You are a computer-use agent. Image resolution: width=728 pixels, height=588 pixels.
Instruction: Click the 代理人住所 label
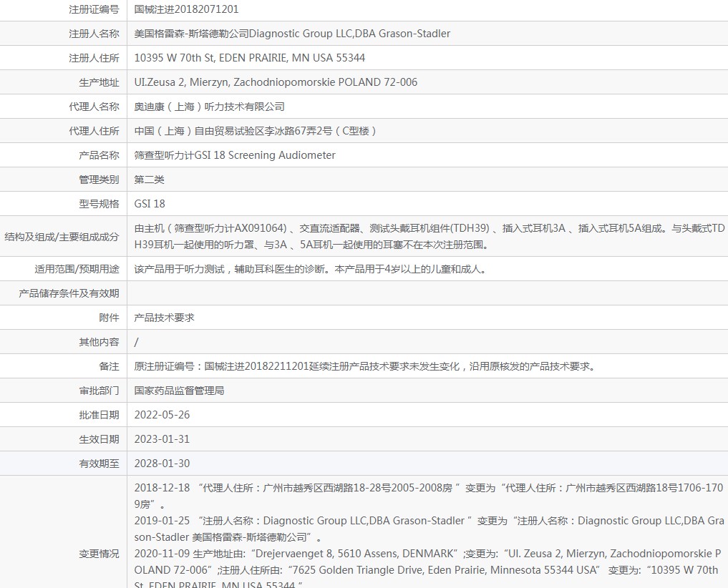click(x=94, y=131)
